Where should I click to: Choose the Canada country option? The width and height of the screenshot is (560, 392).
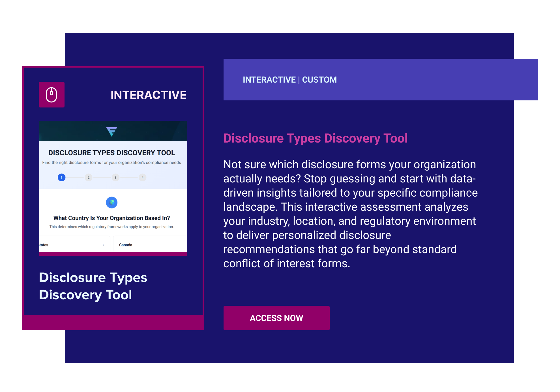click(x=150, y=244)
